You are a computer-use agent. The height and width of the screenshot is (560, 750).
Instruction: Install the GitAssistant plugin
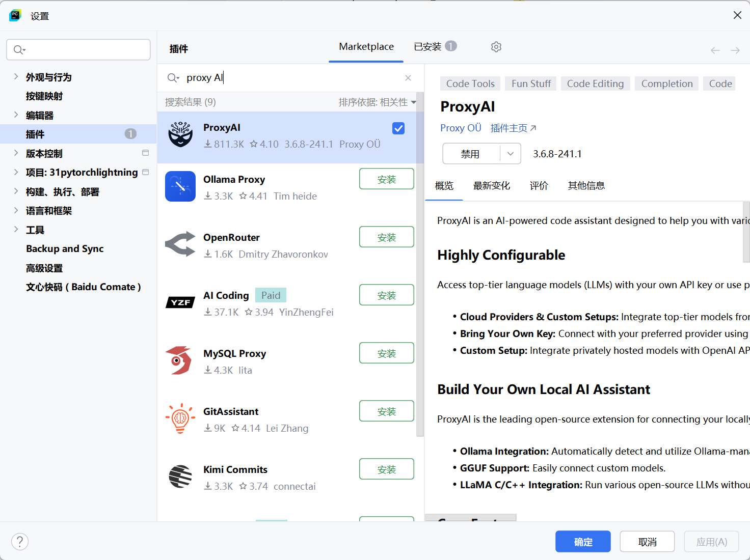click(387, 411)
